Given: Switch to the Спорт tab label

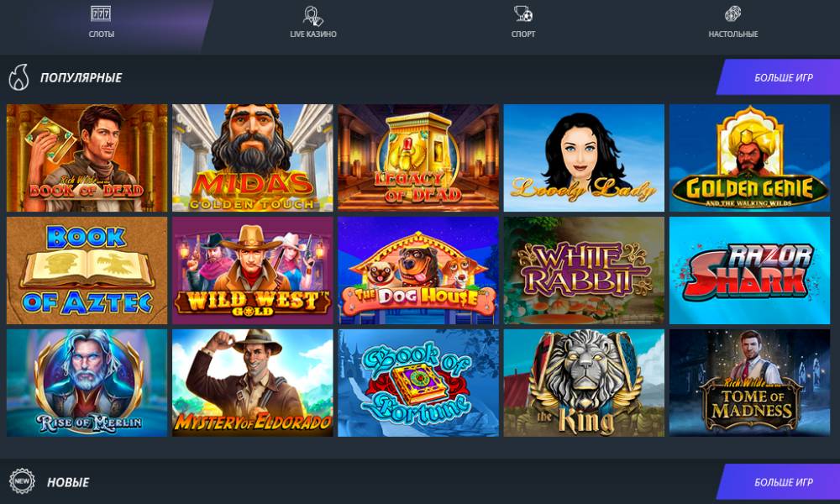Looking at the screenshot, I should point(523,34).
